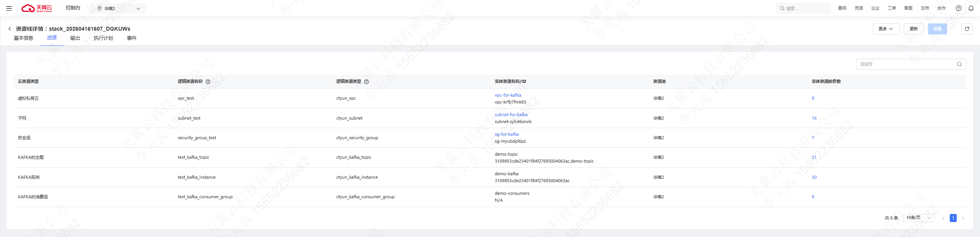Select the 资源 tab
Image resolution: width=980 pixels, height=237 pixels.
pyautogui.click(x=52, y=38)
